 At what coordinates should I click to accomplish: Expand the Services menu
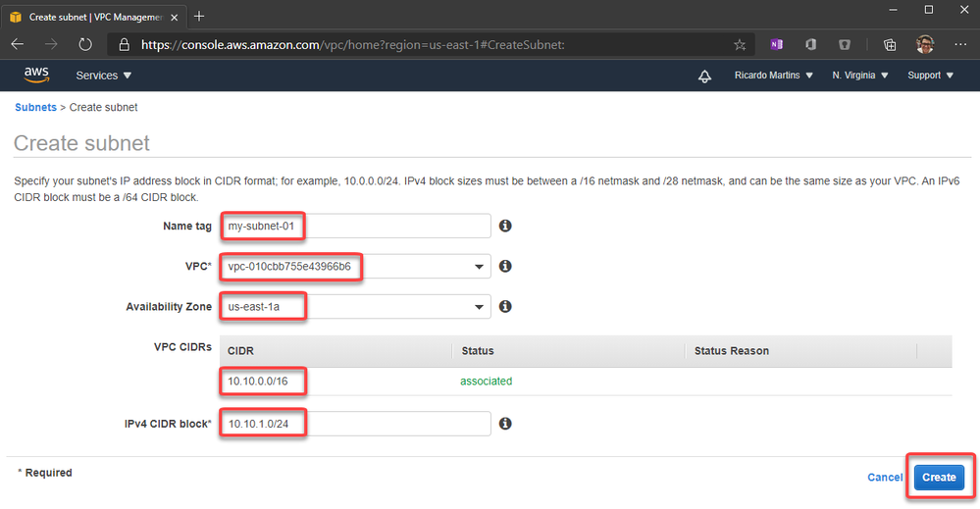point(104,76)
